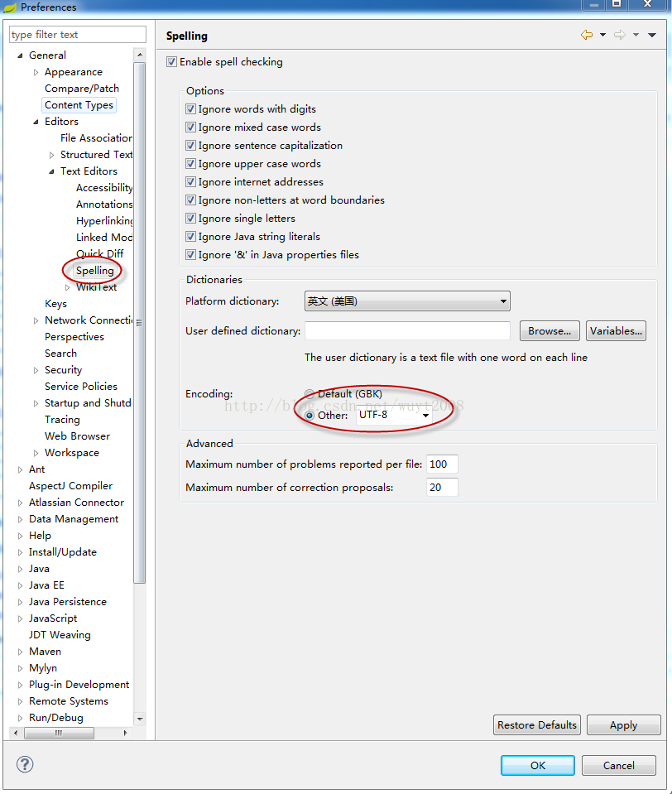Click the tree scrollbar down arrow
Screen dimensions: 672x794
[140, 719]
